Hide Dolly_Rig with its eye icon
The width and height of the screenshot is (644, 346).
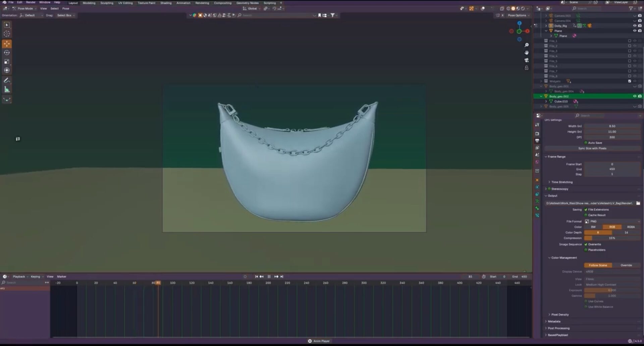(635, 25)
